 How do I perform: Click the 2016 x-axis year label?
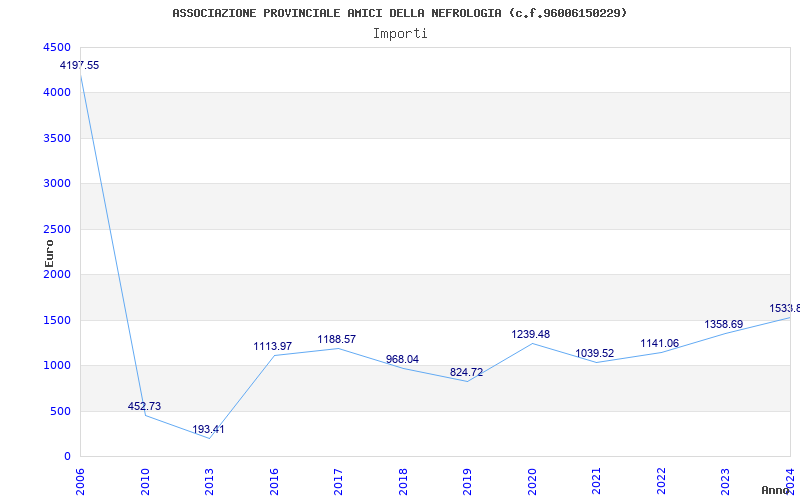(x=274, y=482)
